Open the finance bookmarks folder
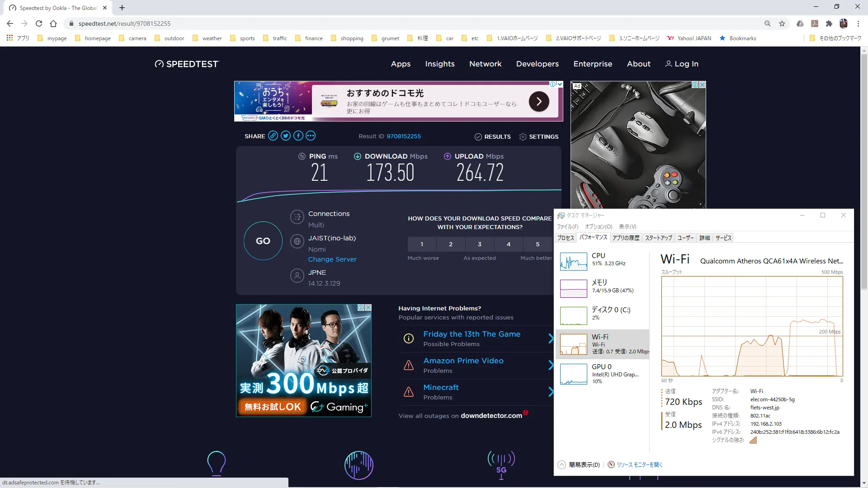Viewport: 868px width, 488px height. tap(309, 38)
